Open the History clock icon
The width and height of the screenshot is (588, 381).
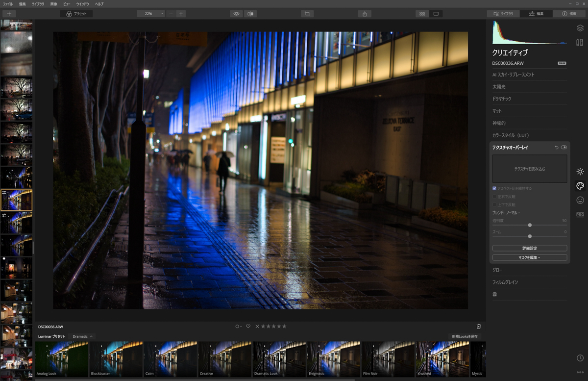point(580,358)
